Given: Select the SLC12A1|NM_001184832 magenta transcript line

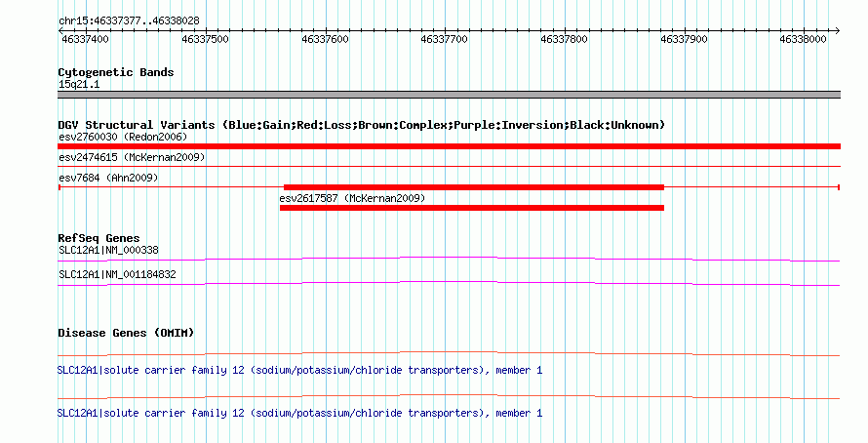Looking at the screenshot, I should (449, 284).
